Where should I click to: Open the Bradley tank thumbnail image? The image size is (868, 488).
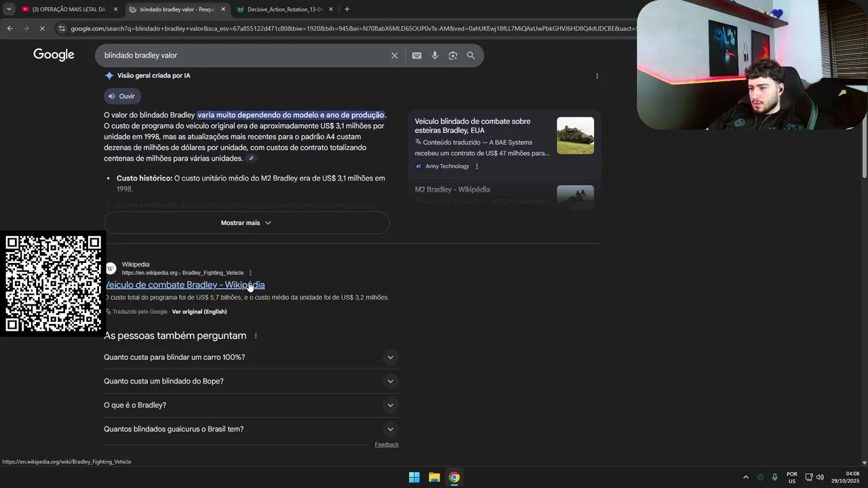[575, 136]
